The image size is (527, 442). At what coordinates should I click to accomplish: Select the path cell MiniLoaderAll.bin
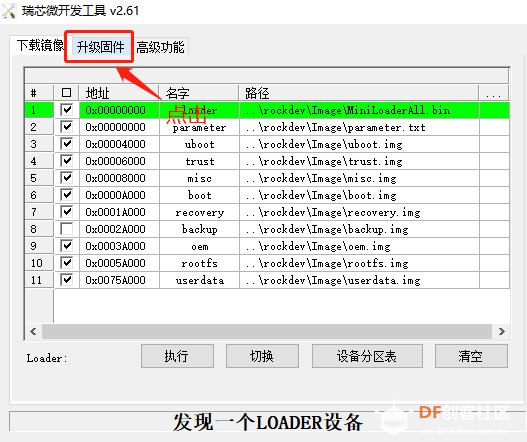click(x=359, y=110)
